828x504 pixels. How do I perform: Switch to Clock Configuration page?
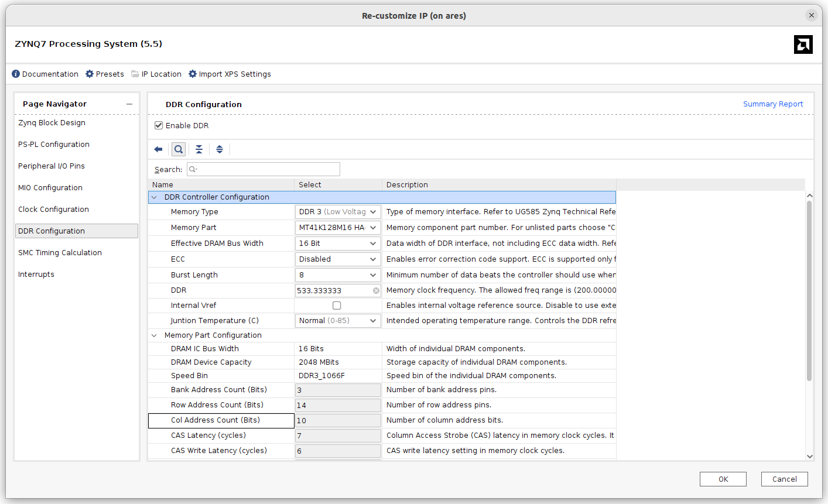pyautogui.click(x=53, y=210)
